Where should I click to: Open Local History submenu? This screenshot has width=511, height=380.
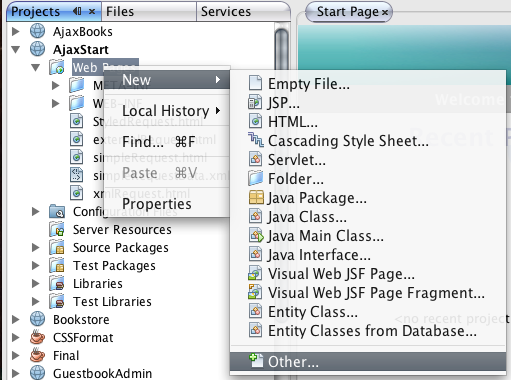coord(167,111)
